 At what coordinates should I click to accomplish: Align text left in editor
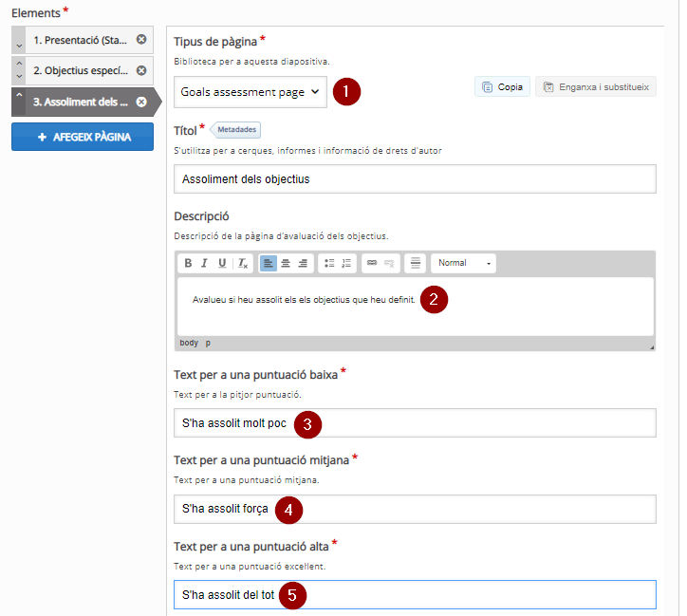tap(269, 263)
